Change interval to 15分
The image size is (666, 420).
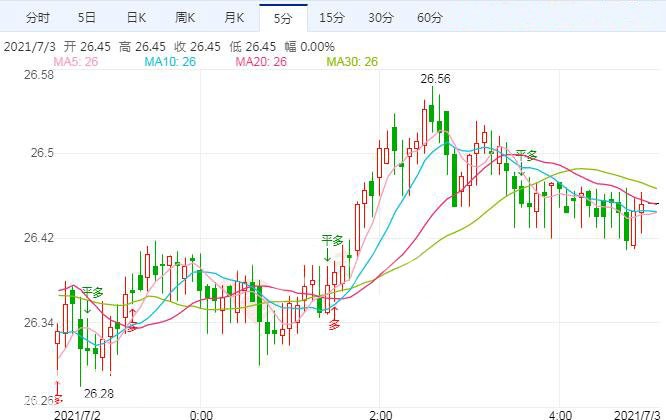point(332,18)
